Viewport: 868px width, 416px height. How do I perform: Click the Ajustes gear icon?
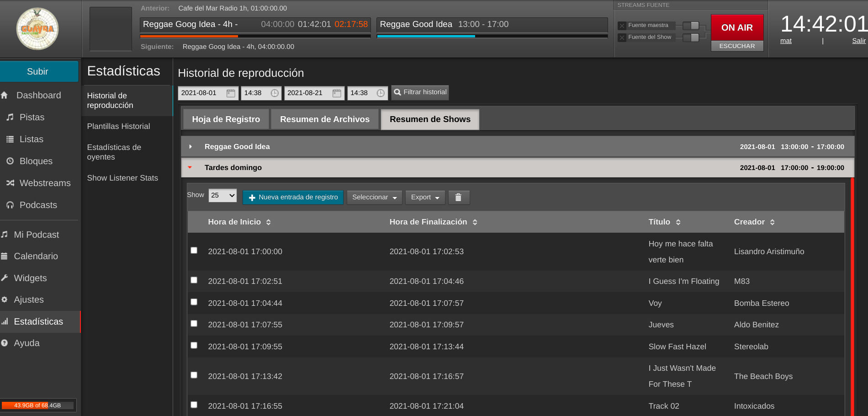5,299
